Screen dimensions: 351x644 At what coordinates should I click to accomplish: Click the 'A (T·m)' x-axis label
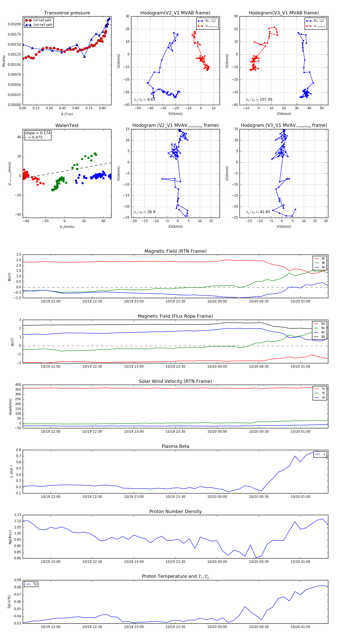tap(67, 114)
